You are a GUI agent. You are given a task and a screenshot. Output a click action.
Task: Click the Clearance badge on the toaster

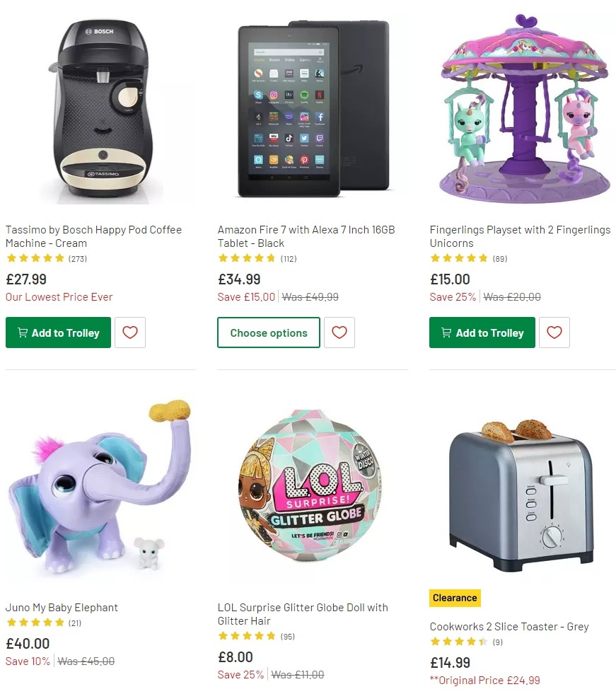[455, 598]
